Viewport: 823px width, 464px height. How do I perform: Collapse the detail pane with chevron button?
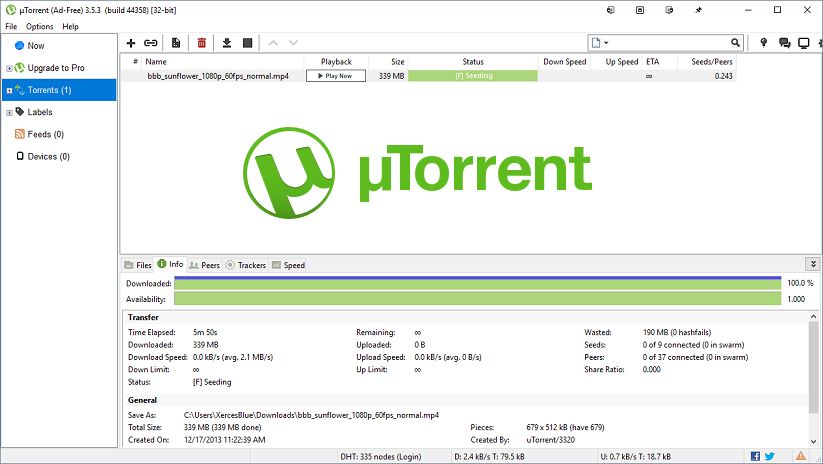[813, 263]
